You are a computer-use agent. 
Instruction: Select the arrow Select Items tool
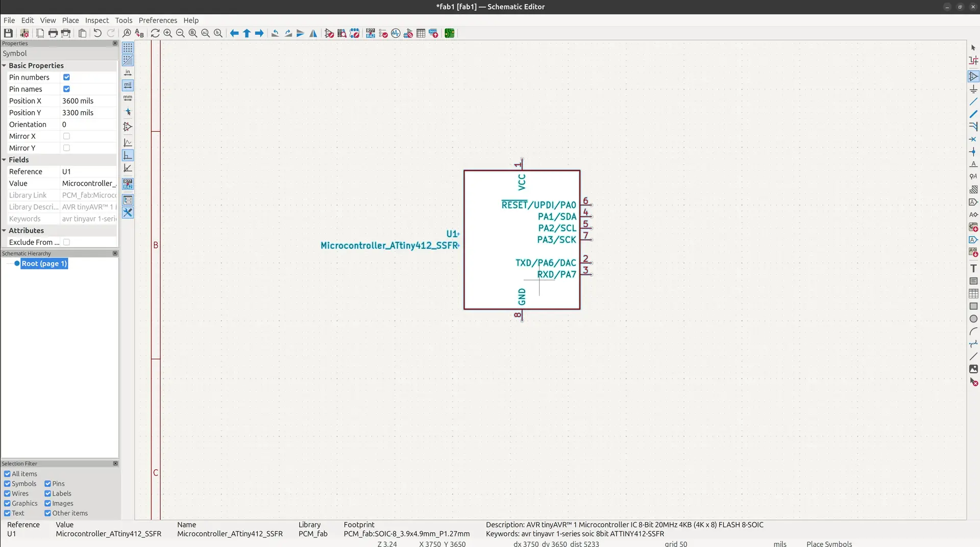click(973, 48)
